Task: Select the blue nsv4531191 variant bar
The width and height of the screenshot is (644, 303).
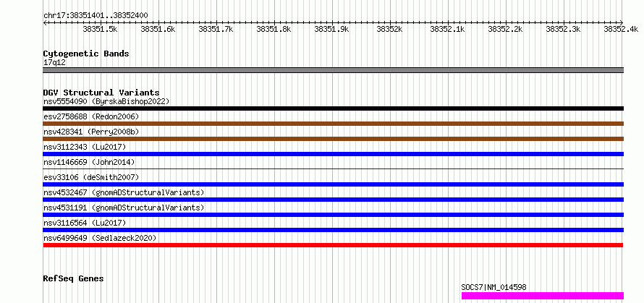Action: (333, 215)
